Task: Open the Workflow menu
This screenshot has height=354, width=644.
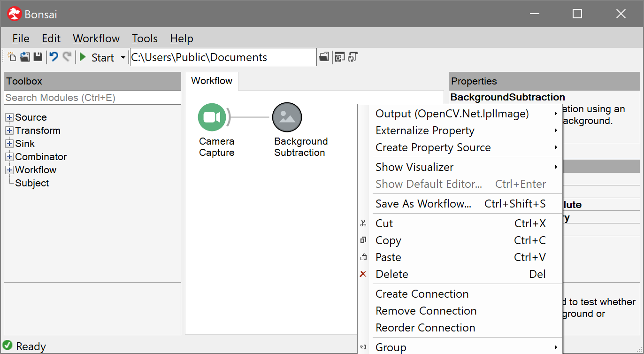Action: (96, 38)
